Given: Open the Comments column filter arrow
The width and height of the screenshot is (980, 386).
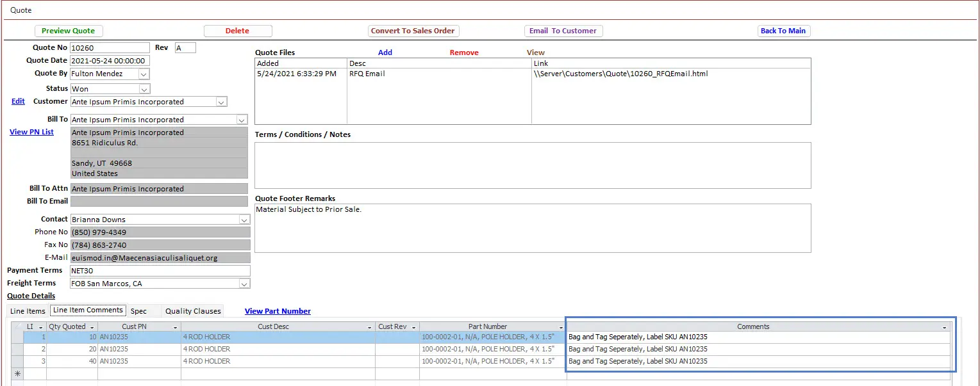Looking at the screenshot, I should (945, 327).
